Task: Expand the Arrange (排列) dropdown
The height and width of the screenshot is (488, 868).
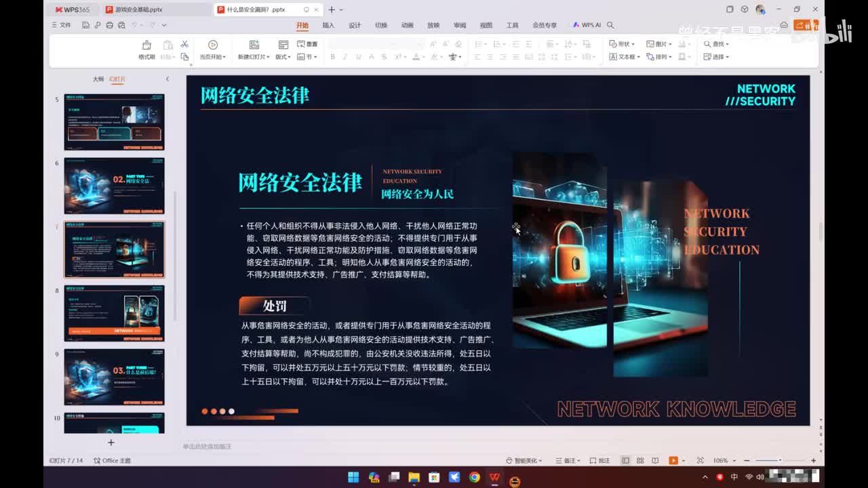Action: pyautogui.click(x=658, y=57)
